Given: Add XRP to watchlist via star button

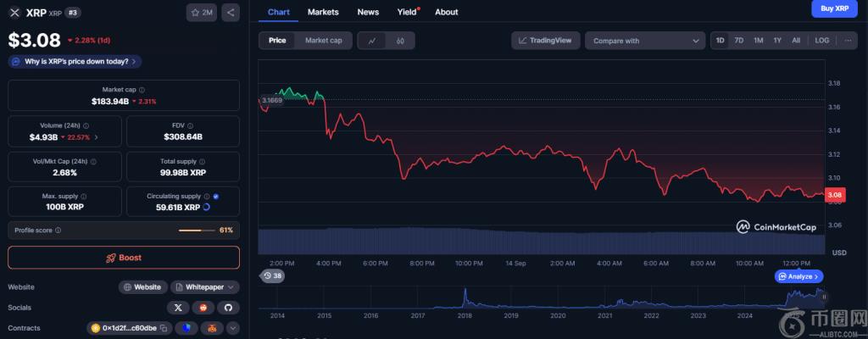Looking at the screenshot, I should click(202, 13).
